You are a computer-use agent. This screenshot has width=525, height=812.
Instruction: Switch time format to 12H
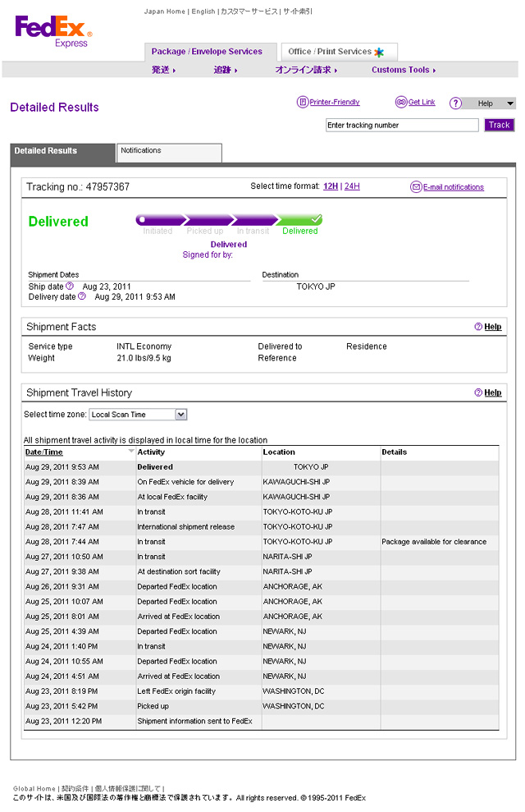(331, 186)
